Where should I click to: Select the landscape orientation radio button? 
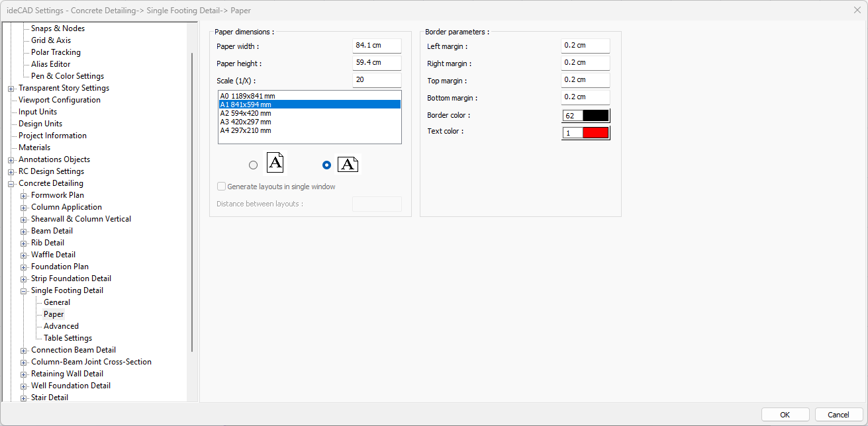[326, 165]
